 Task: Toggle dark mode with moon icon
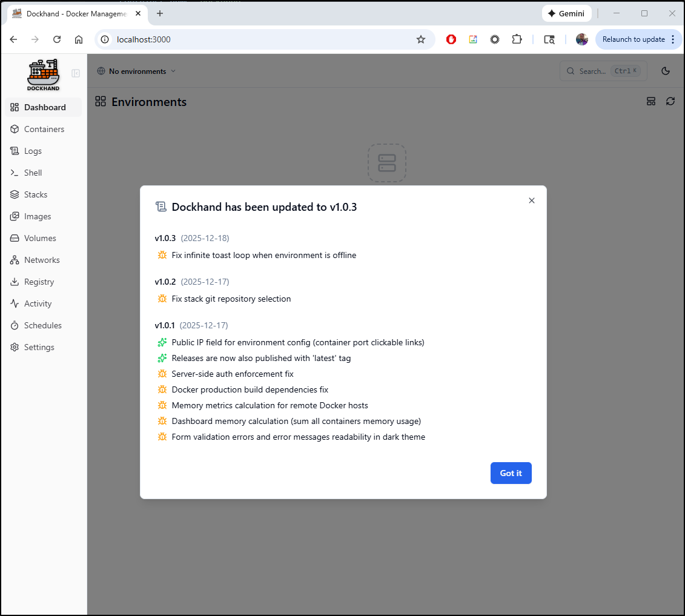(x=666, y=71)
